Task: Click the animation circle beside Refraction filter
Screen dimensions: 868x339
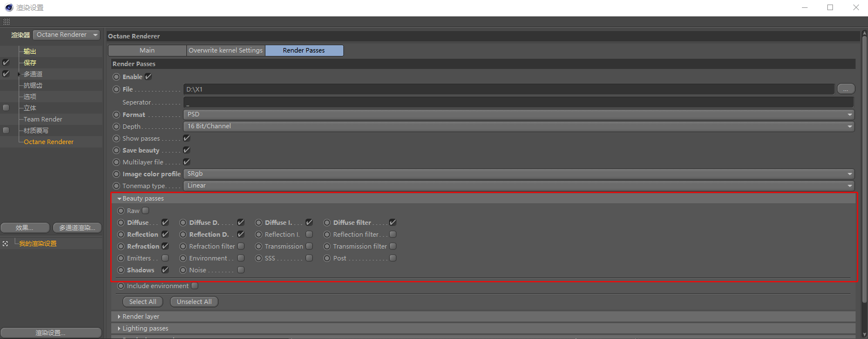Action: [x=183, y=246]
